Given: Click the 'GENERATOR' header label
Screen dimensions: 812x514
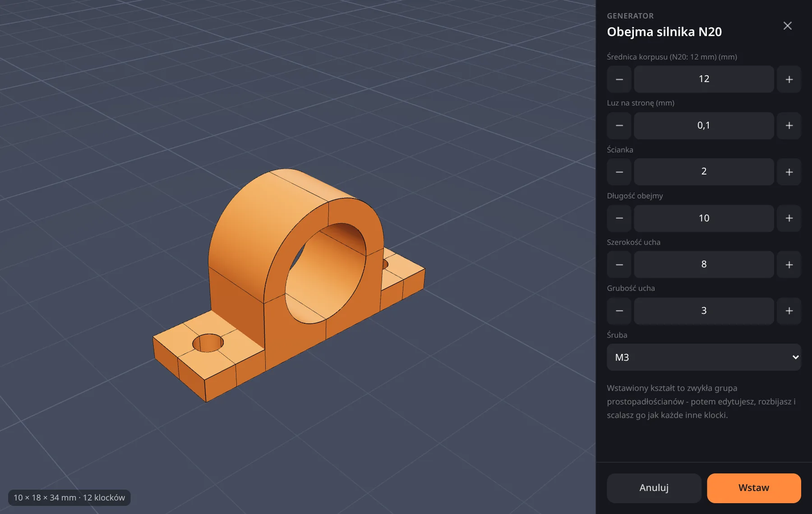Looking at the screenshot, I should pos(630,16).
